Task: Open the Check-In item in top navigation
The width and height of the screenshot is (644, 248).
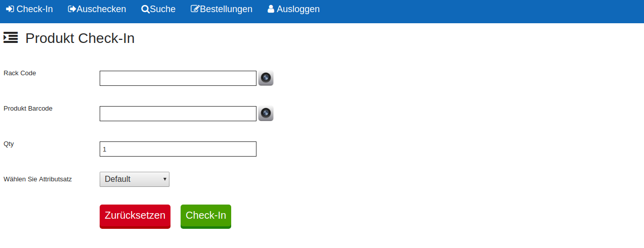Action: coord(34,9)
